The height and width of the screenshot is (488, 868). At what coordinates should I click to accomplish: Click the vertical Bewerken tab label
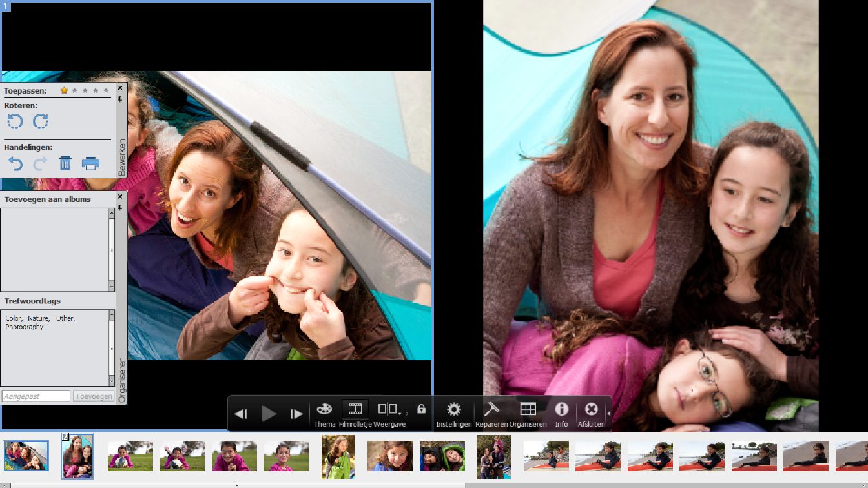[121, 158]
